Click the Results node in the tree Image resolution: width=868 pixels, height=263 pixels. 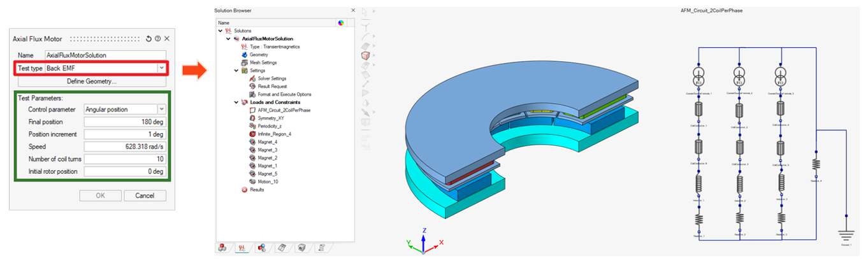[x=256, y=190]
